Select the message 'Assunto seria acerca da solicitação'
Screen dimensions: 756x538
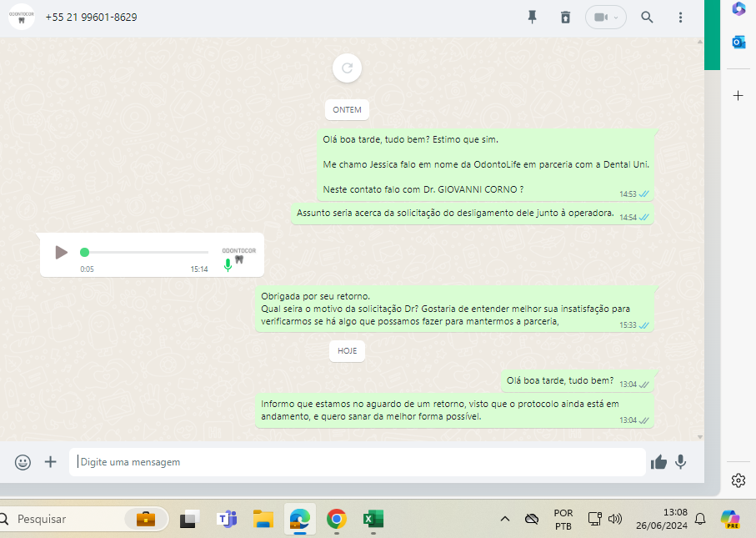point(472,214)
